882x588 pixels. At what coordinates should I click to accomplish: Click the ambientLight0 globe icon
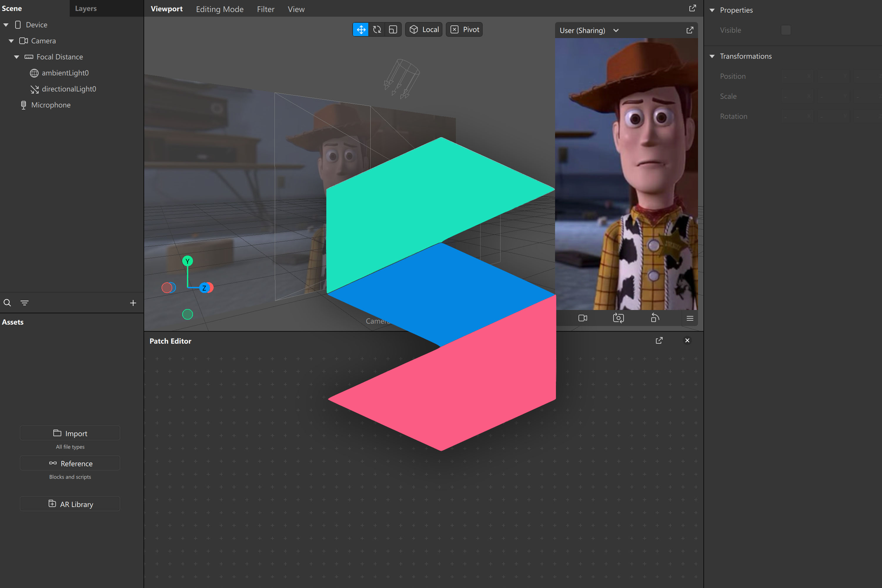[x=34, y=73]
